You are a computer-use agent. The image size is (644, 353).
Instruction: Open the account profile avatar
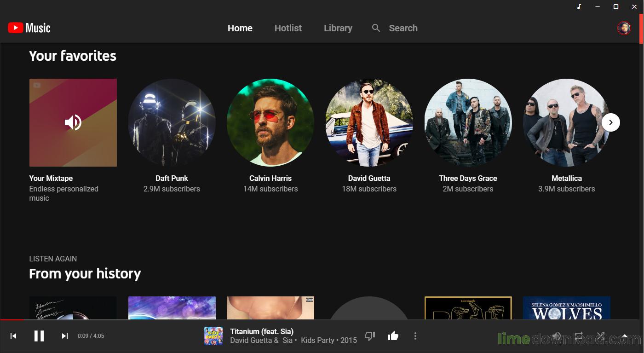(624, 28)
